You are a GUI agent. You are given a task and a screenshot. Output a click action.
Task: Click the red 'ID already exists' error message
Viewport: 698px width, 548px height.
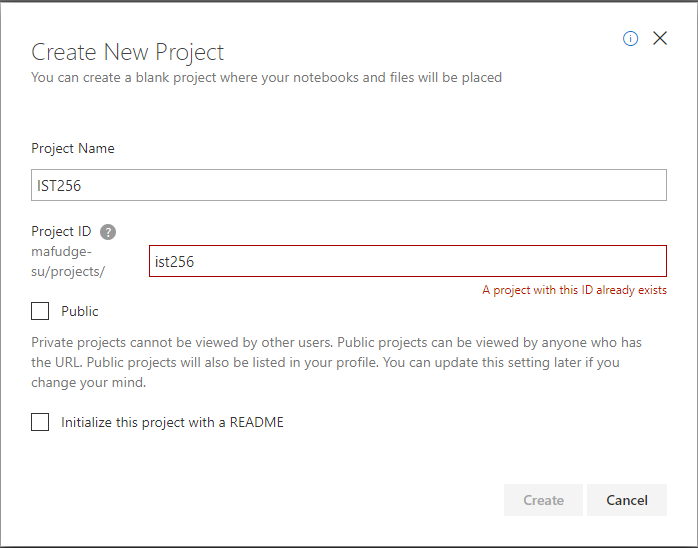(x=574, y=290)
